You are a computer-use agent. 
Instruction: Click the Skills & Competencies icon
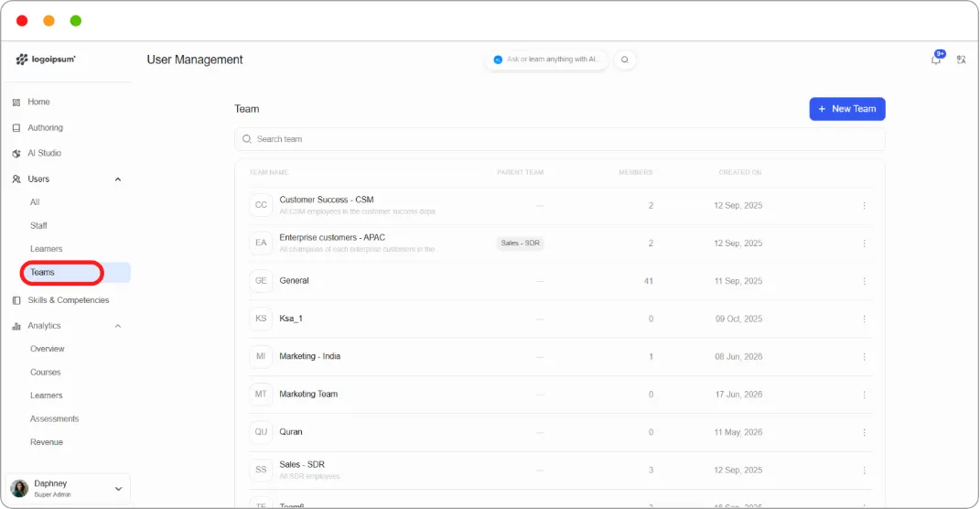tap(16, 300)
